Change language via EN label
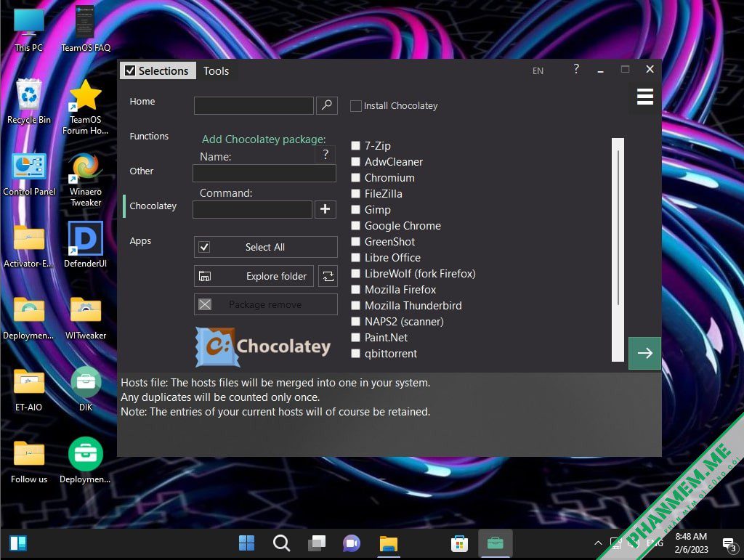Viewport: 744px width, 560px height. pyautogui.click(x=538, y=70)
